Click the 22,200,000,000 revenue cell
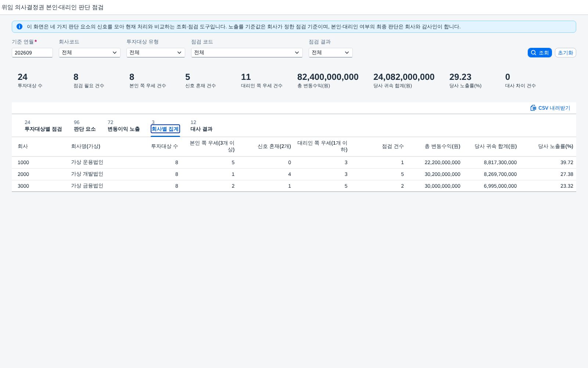Image resolution: width=588 pixels, height=368 pixels. (x=442, y=162)
